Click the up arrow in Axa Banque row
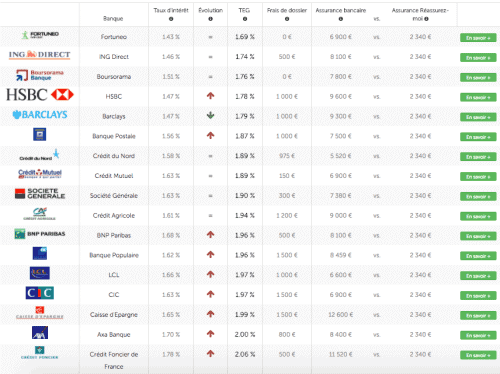The height and width of the screenshot is (374, 500). 210,334
